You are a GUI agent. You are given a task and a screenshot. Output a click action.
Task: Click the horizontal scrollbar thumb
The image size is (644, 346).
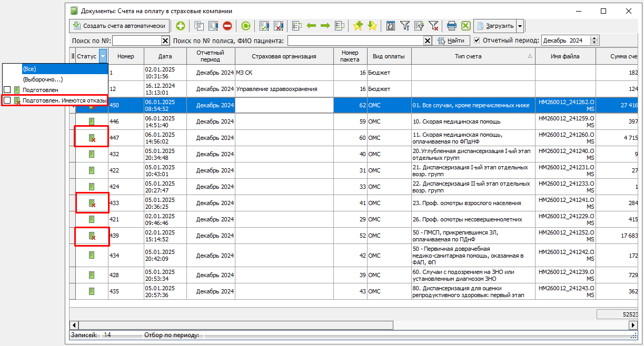[236, 325]
